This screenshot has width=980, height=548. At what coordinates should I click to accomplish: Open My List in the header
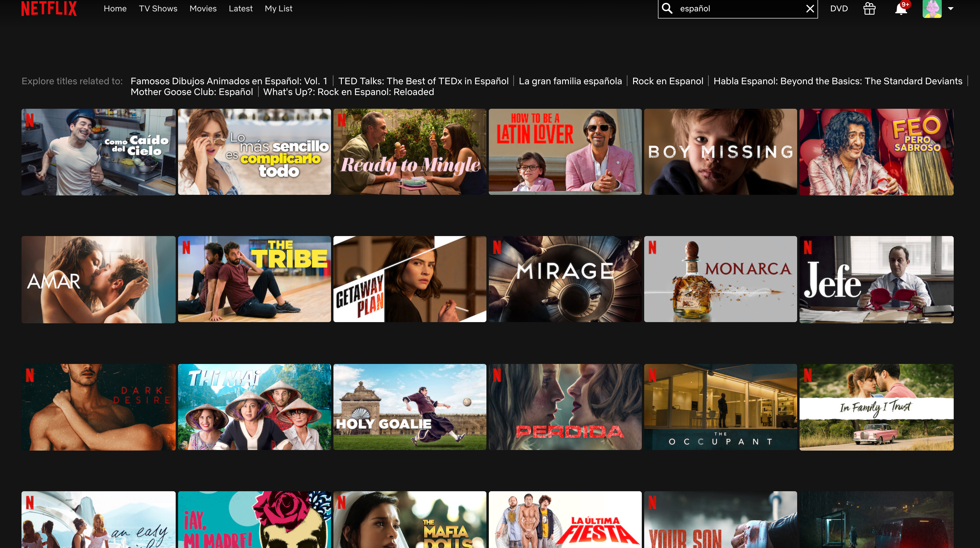(278, 8)
